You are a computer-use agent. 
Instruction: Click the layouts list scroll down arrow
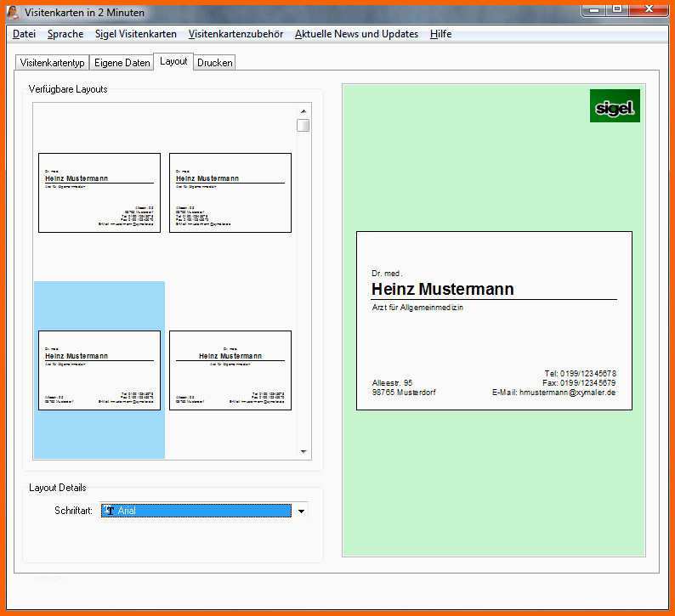point(303,452)
